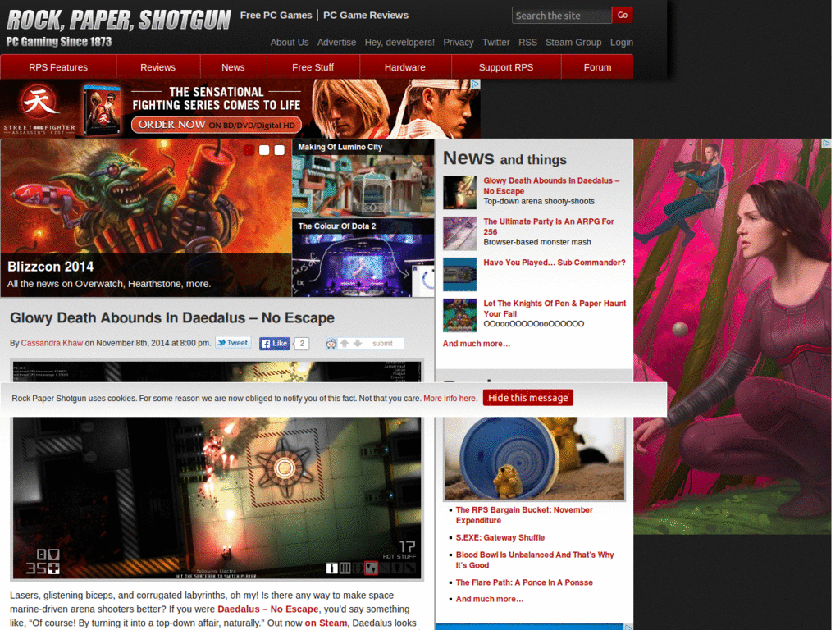
Task: Open Have You Played Sub Commander link
Action: [555, 262]
